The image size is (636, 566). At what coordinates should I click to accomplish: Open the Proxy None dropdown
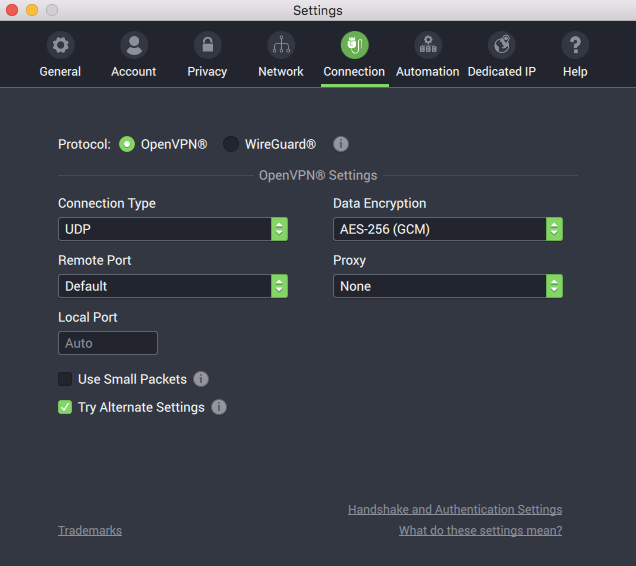448,286
